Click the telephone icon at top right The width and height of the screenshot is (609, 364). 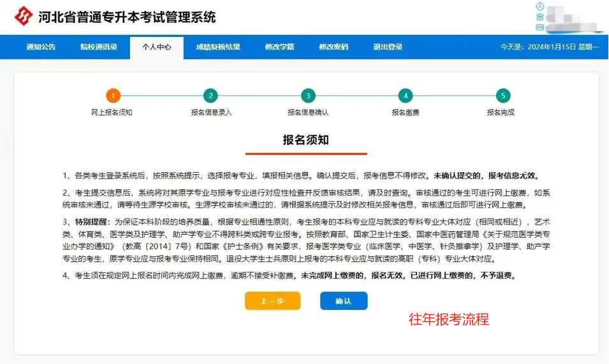pyautogui.click(x=540, y=17)
